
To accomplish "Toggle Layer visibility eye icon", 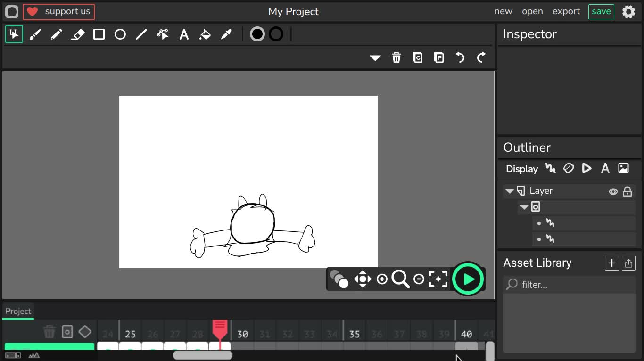I will point(613,191).
